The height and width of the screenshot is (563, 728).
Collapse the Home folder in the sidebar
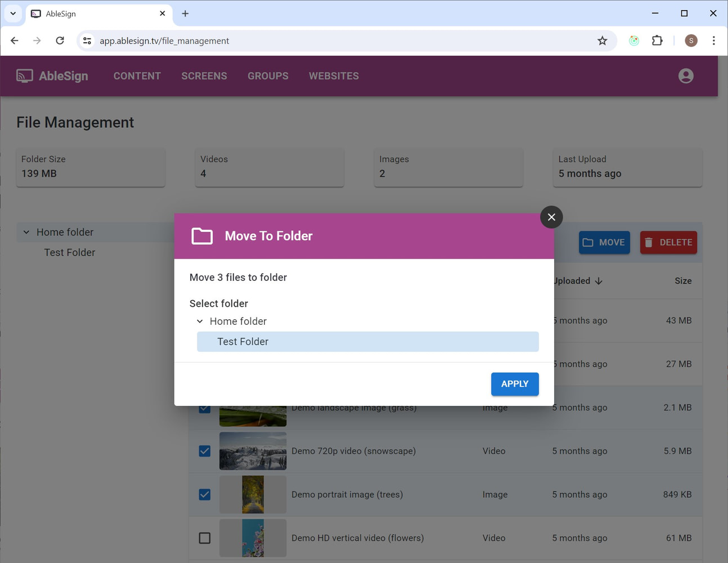pyautogui.click(x=26, y=232)
